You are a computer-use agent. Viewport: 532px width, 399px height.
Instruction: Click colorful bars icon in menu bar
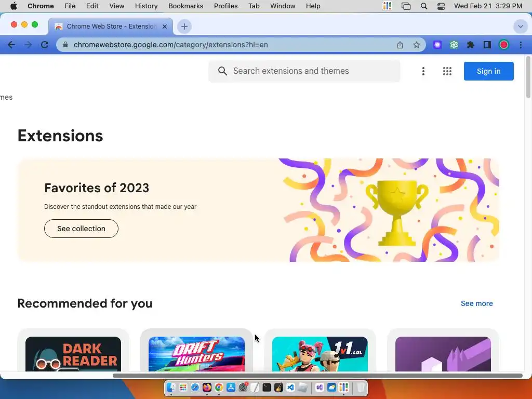(x=387, y=6)
